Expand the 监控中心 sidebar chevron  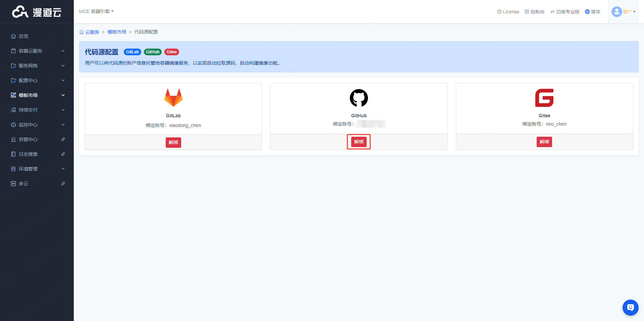(x=63, y=125)
